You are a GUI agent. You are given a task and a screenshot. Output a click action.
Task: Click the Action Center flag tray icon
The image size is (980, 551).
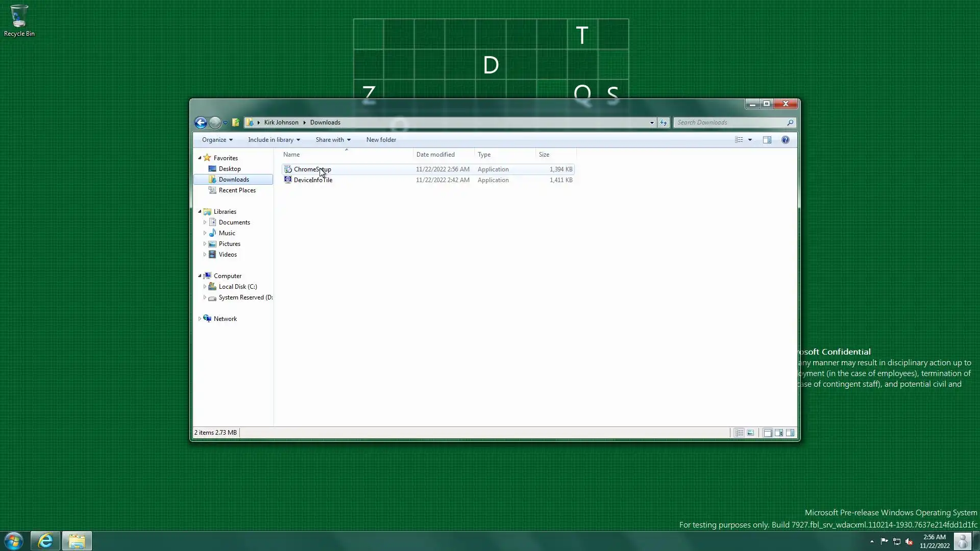884,541
